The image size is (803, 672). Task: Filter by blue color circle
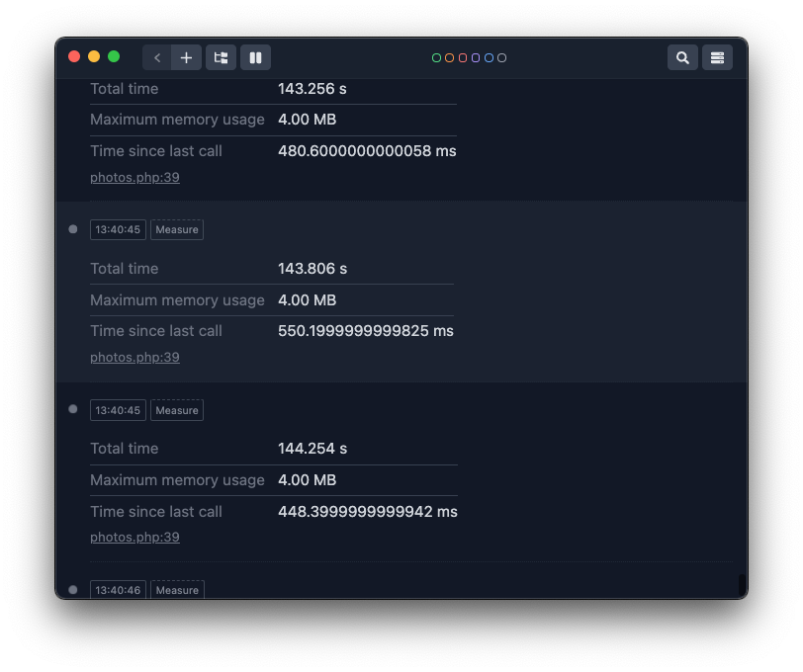pos(490,58)
